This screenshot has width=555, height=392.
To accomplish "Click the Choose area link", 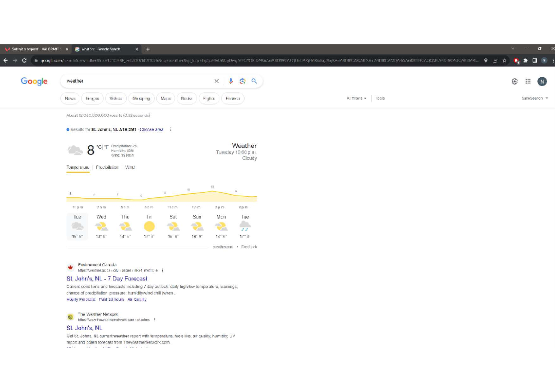I will click(152, 130).
